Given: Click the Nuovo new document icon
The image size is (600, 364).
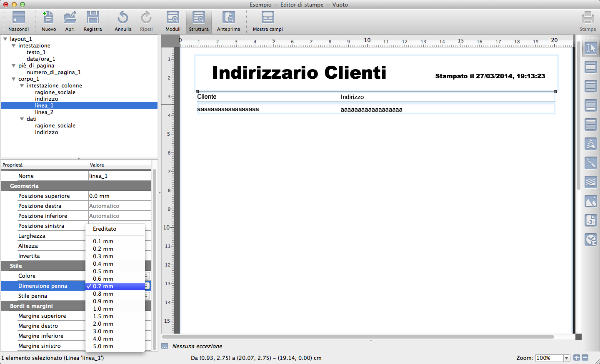Looking at the screenshot, I should point(48,19).
